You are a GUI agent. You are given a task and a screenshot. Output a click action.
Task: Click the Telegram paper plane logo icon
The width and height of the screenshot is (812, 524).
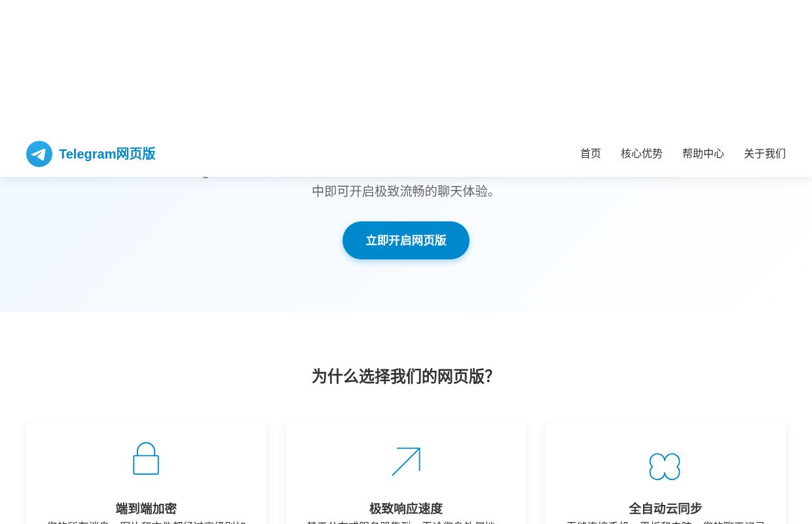[39, 154]
